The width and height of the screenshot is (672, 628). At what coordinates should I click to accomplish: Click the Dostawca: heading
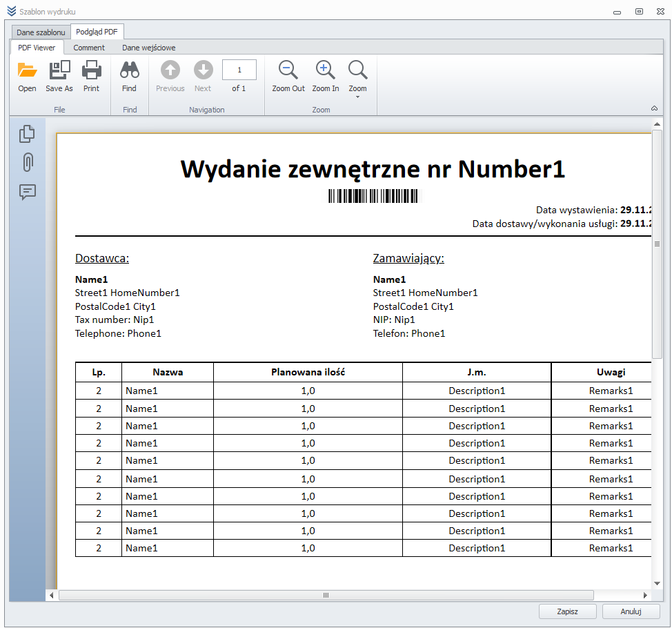102,259
